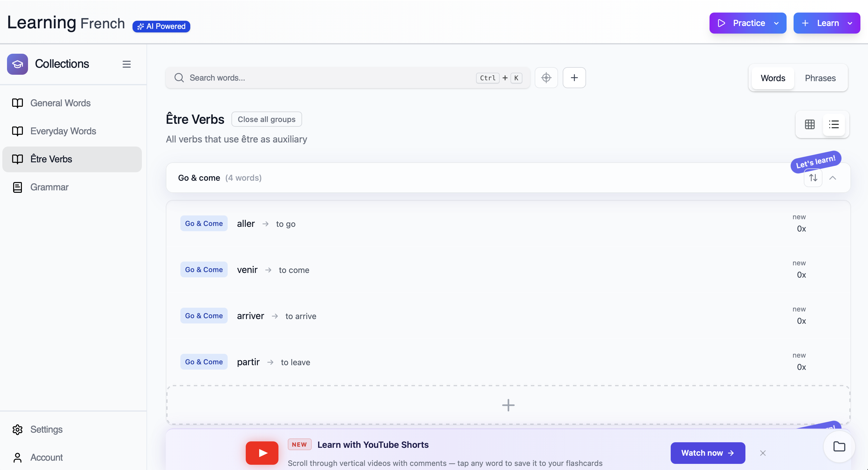Click the translation "to leave"

point(295,363)
